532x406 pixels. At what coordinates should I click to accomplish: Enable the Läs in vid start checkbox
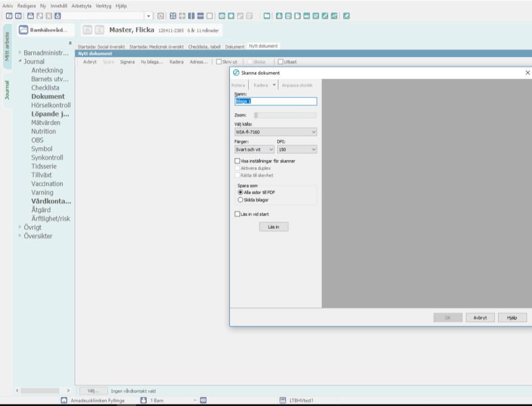coord(237,214)
